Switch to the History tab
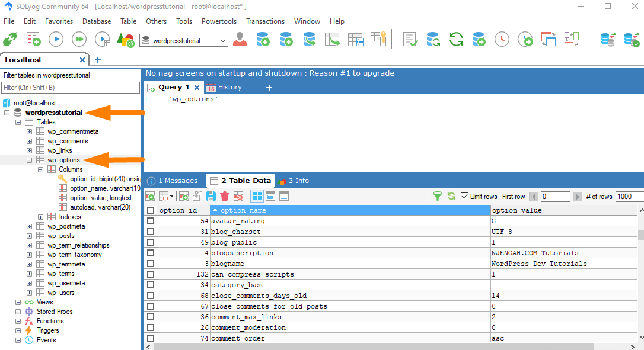The image size is (644, 350). click(225, 87)
